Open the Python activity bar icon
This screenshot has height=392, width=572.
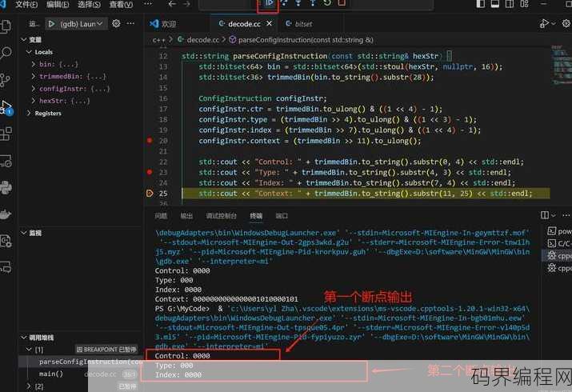(x=6, y=187)
